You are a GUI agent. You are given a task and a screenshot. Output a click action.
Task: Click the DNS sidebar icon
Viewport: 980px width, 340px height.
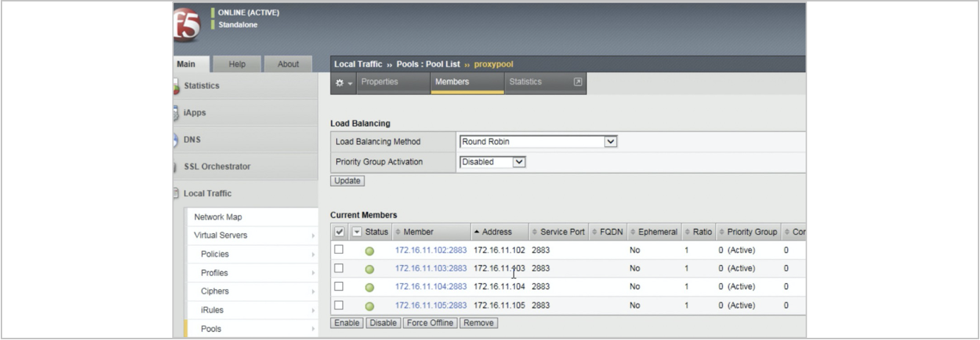click(x=176, y=140)
